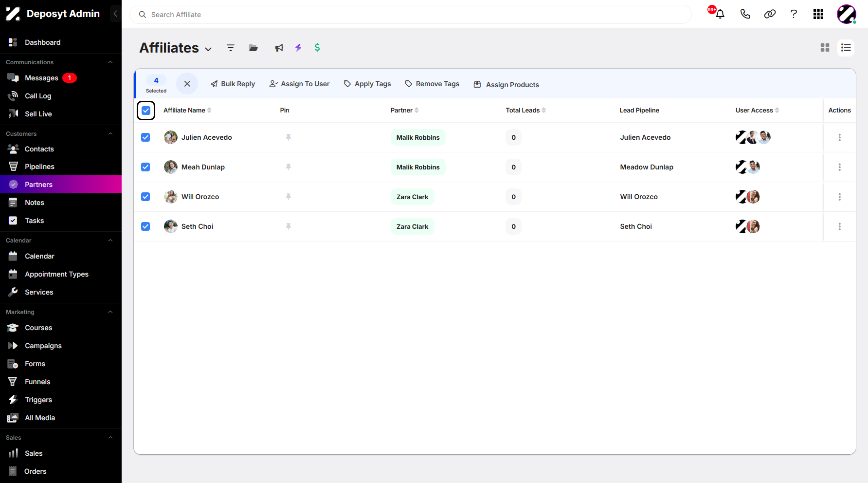Switch to grid card view

(x=825, y=48)
